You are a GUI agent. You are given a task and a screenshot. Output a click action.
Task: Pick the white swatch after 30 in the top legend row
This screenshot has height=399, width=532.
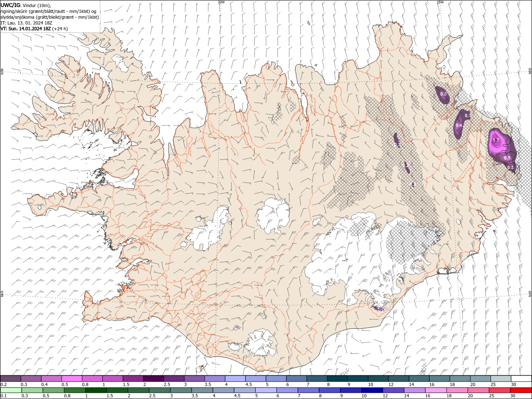point(522,379)
